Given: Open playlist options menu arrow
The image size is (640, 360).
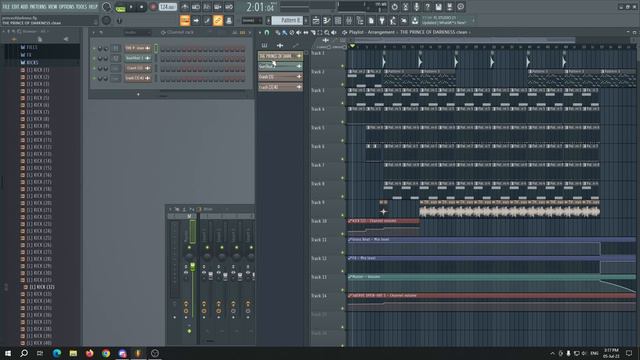Looking at the screenshot, I should click(x=260, y=32).
